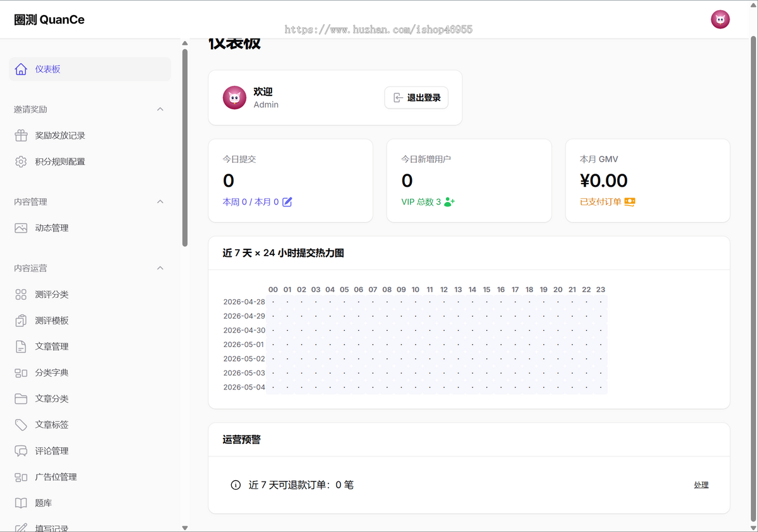Click the add-user icon next to VIP 总数 3
The image size is (758, 532).
[x=449, y=202]
